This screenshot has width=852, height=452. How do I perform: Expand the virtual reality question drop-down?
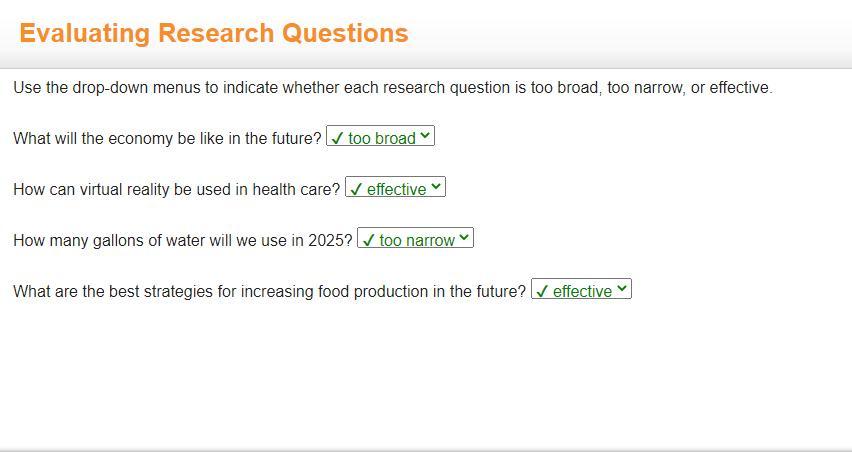[x=395, y=188]
